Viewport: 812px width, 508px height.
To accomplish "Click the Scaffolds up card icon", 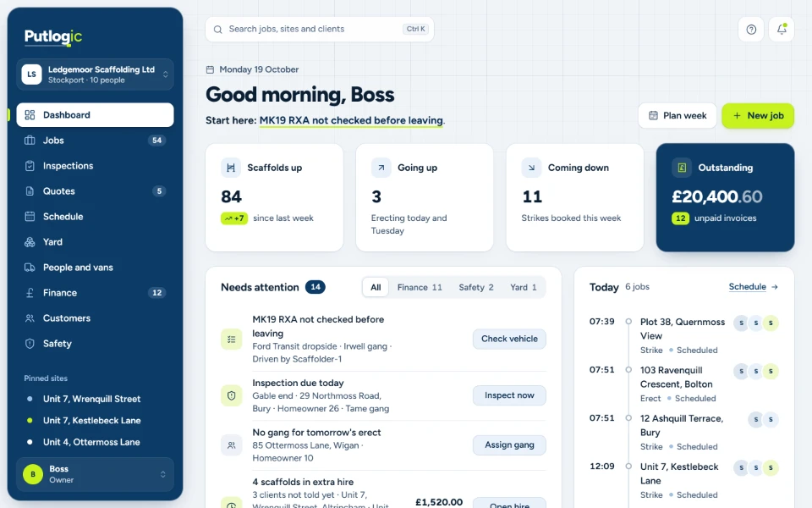I will (231, 168).
